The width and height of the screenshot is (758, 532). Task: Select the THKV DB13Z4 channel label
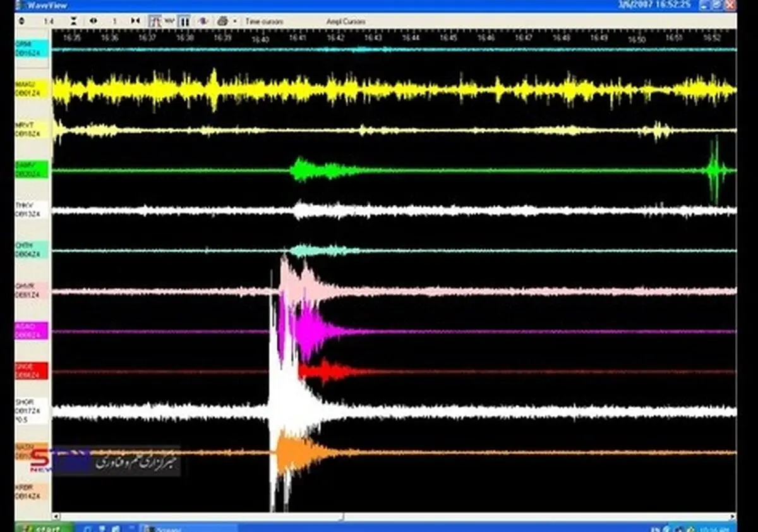pos(32,210)
